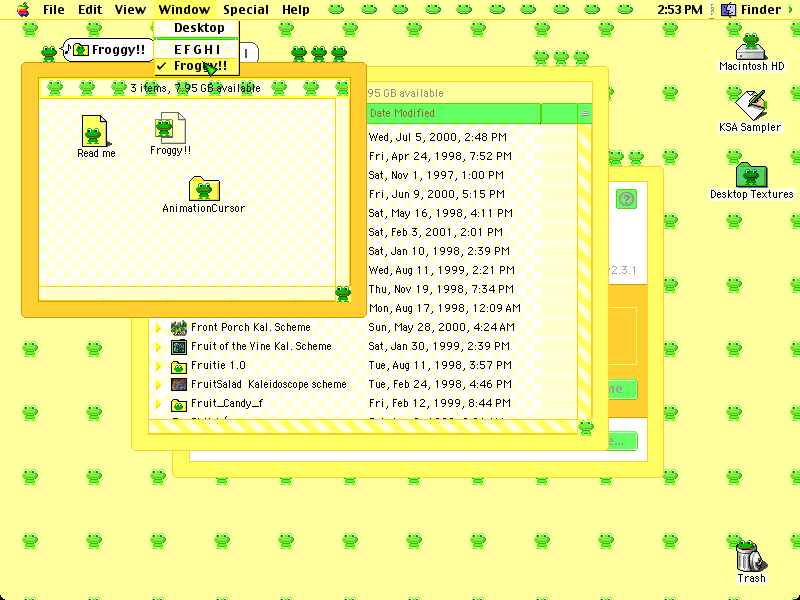Open the File menu
The image size is (800, 600).
[x=54, y=10]
